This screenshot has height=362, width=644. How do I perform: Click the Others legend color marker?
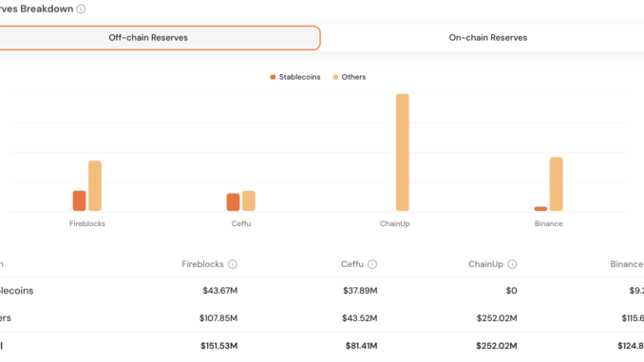point(335,77)
